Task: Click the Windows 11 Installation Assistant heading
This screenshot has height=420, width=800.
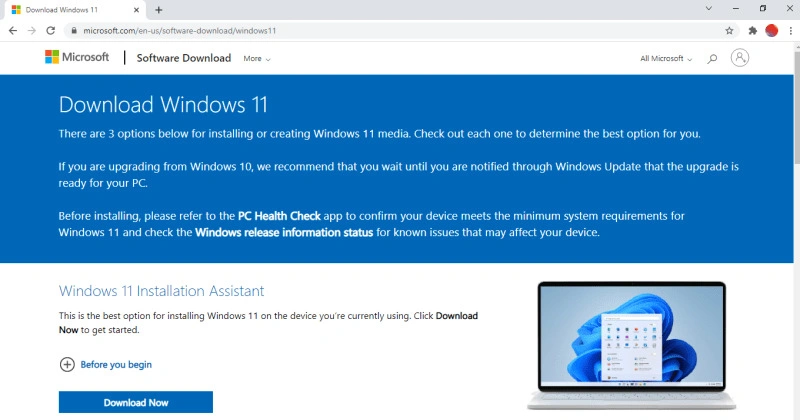Action: (161, 291)
